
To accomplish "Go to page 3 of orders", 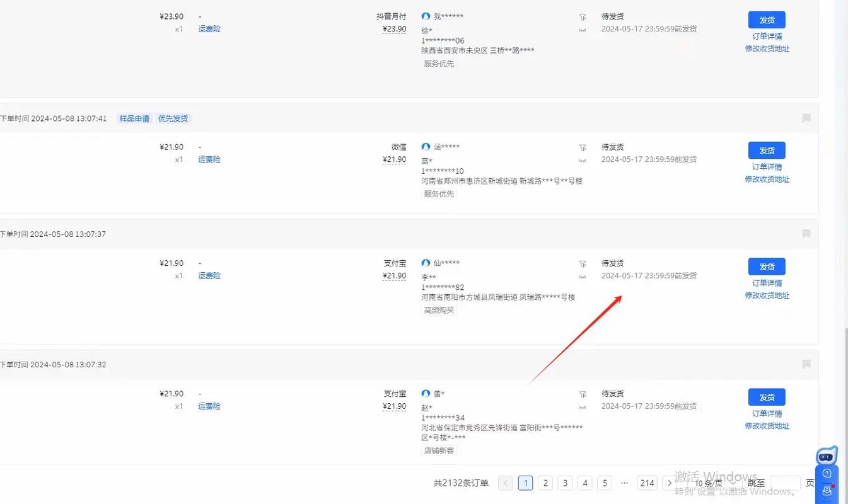I will point(566,483).
